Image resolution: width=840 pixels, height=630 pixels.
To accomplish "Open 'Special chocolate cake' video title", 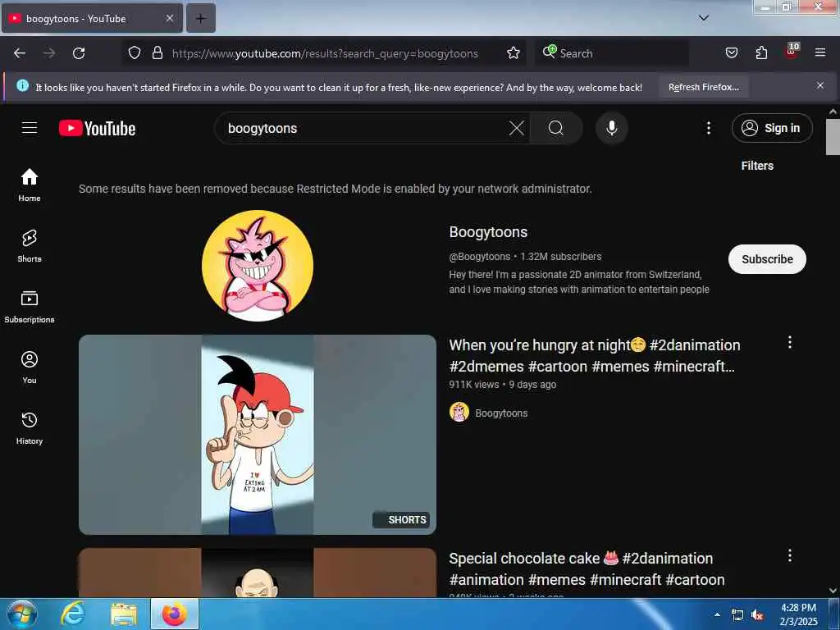I will coord(587,569).
